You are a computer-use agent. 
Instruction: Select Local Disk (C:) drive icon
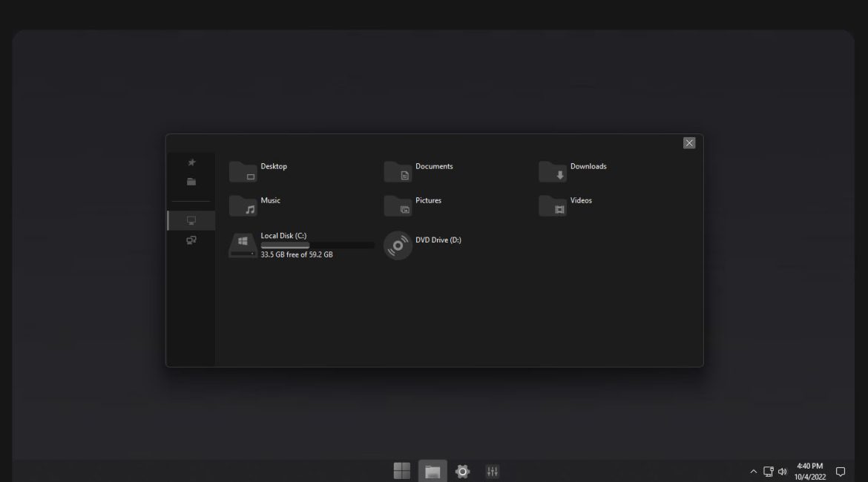tap(243, 245)
